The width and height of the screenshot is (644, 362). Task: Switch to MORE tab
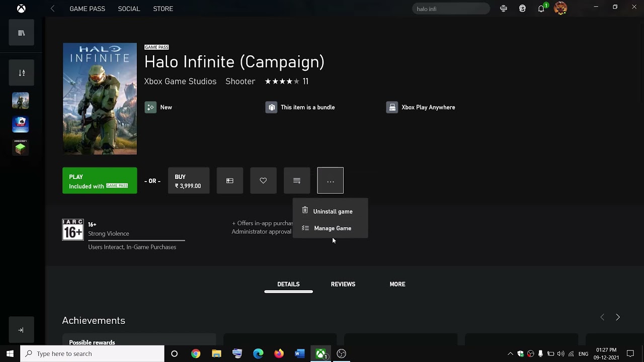click(x=397, y=284)
